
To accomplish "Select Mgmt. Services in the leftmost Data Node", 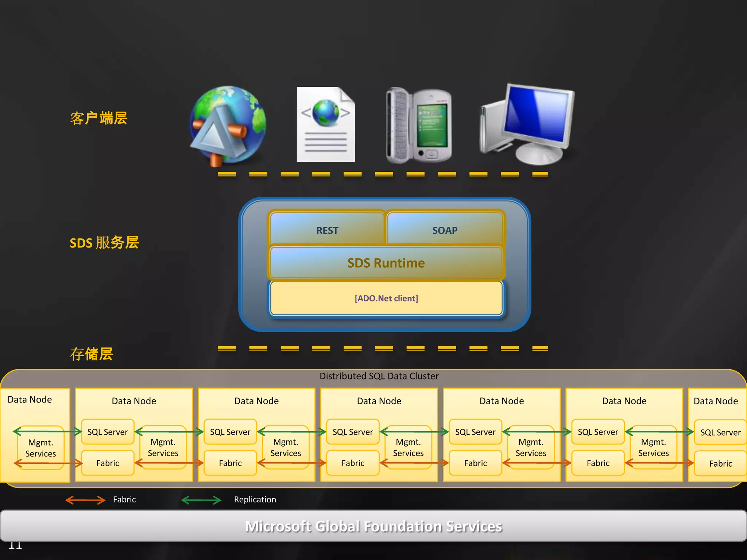I will 41,448.
